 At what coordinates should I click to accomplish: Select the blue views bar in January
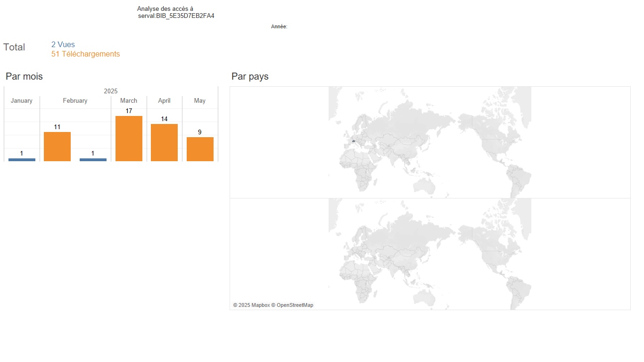22,160
